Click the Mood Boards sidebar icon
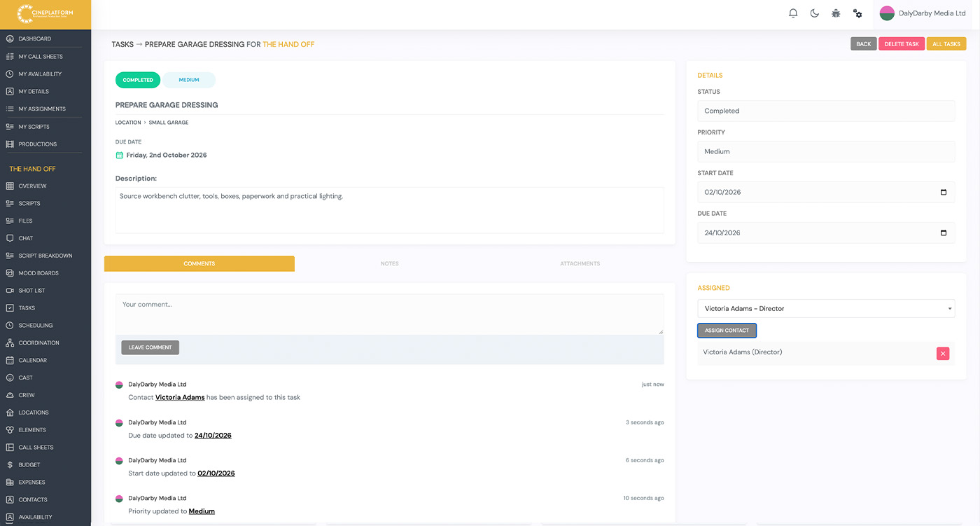 tap(10, 273)
